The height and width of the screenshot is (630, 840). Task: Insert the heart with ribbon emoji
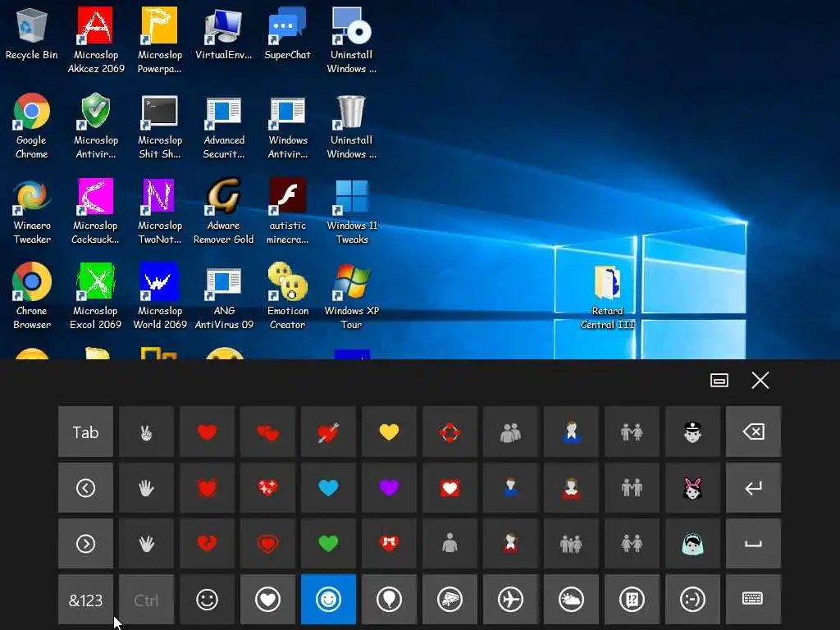(389, 544)
